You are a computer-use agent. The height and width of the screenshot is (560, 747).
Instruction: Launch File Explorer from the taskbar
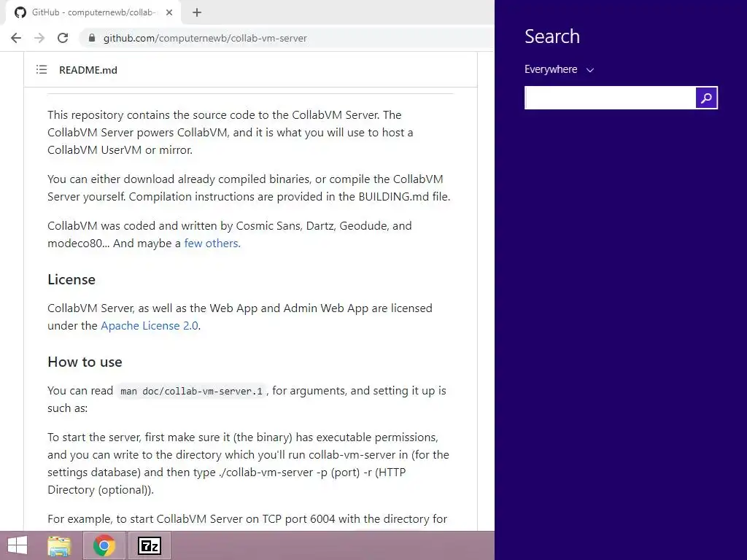pyautogui.click(x=59, y=545)
